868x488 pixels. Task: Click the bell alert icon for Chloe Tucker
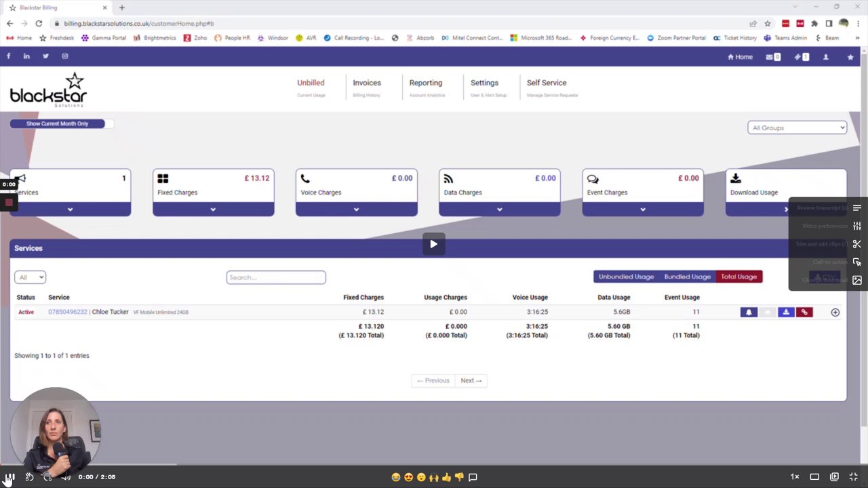pos(749,312)
